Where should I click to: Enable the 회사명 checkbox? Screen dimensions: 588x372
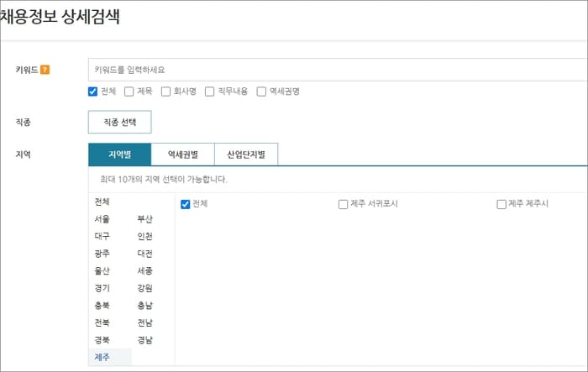(x=165, y=92)
